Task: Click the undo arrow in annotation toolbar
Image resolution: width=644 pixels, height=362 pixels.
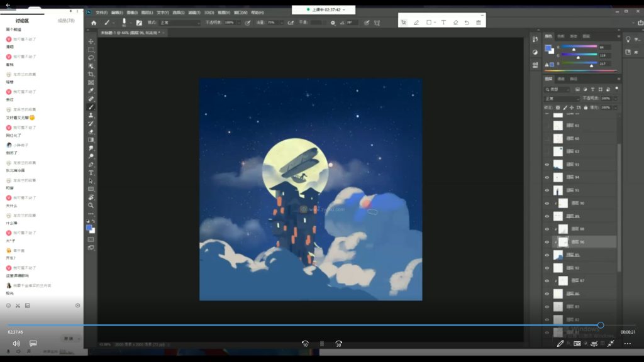Action: point(467,23)
